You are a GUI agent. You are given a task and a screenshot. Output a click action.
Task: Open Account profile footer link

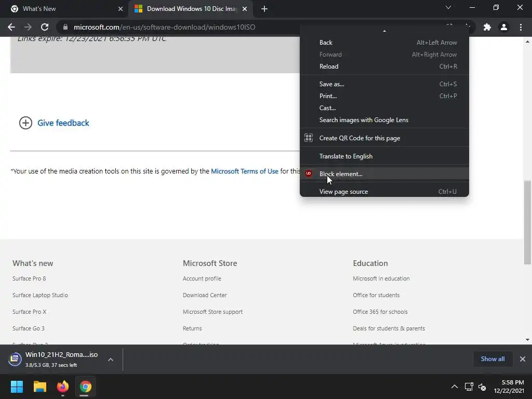[202, 278]
